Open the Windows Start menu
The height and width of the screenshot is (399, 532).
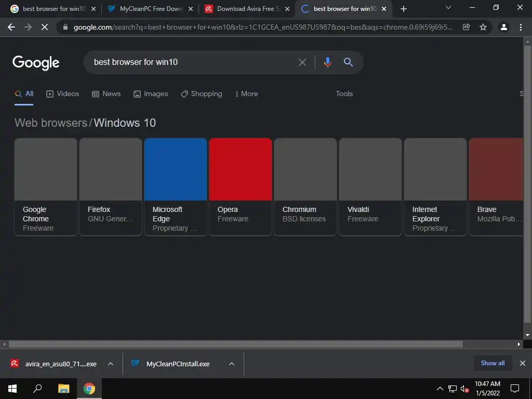(12, 389)
